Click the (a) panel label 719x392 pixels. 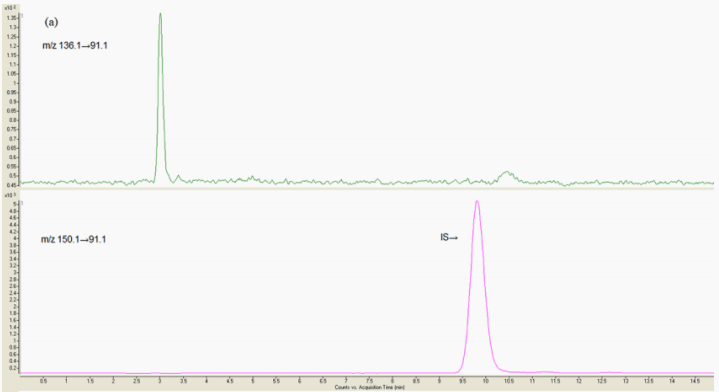point(51,22)
